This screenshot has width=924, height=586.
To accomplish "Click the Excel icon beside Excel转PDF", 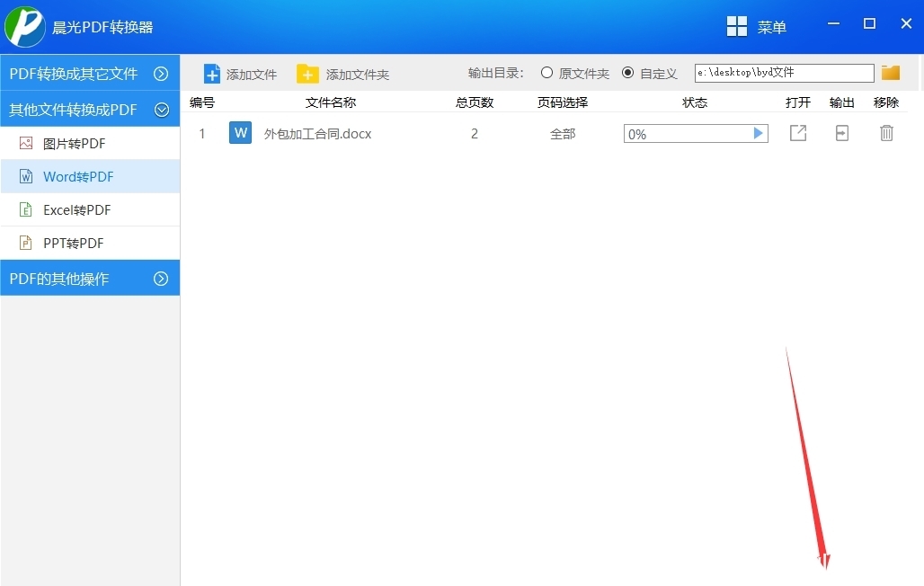I will click(27, 209).
